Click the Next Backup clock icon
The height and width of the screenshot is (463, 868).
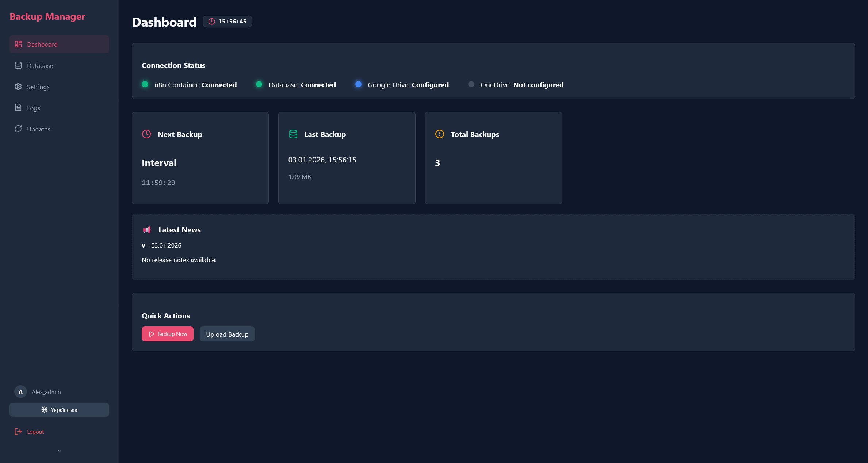pyautogui.click(x=146, y=134)
